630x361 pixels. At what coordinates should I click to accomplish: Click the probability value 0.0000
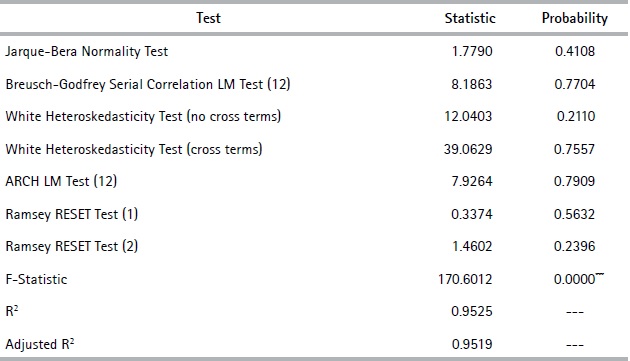coord(574,279)
